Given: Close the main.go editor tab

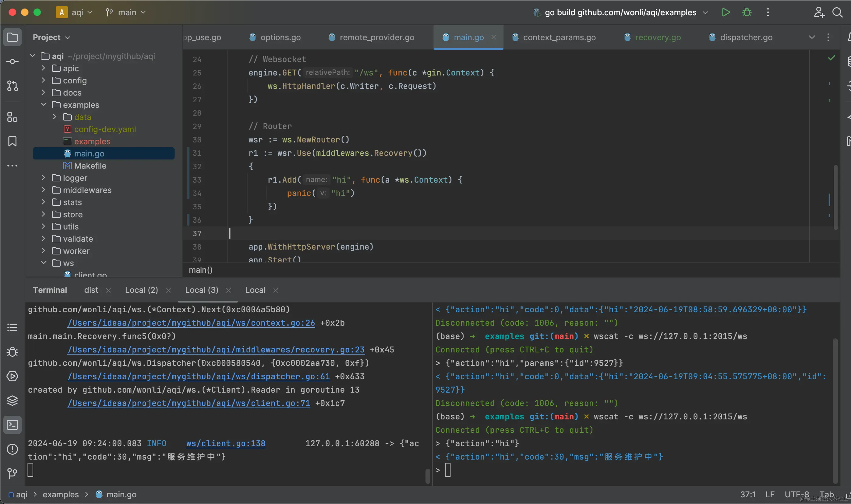Looking at the screenshot, I should pos(493,37).
